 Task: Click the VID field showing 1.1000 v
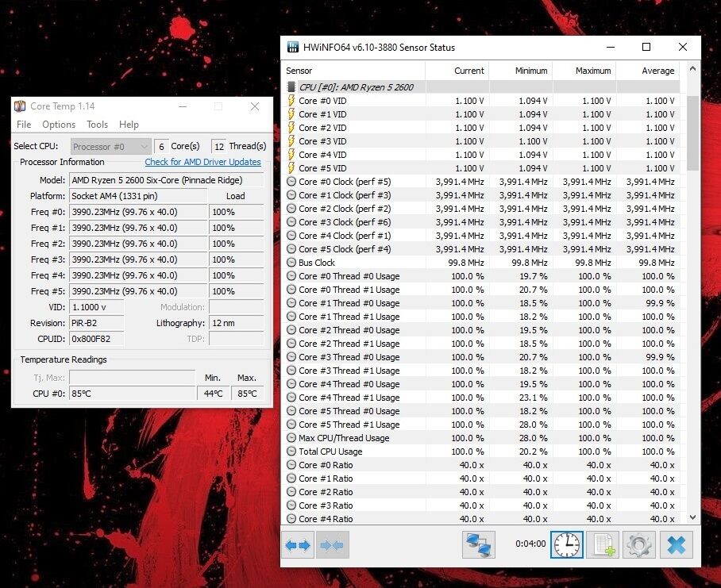click(96, 307)
